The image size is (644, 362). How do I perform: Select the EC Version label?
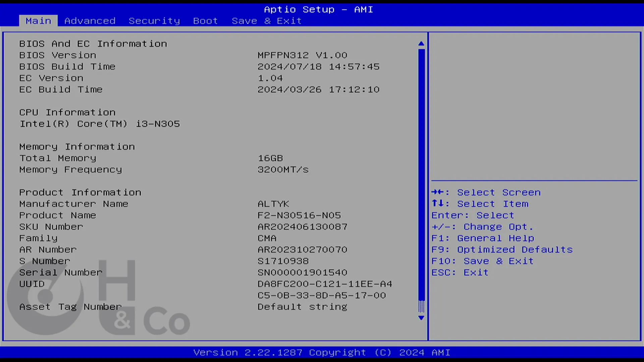point(51,78)
